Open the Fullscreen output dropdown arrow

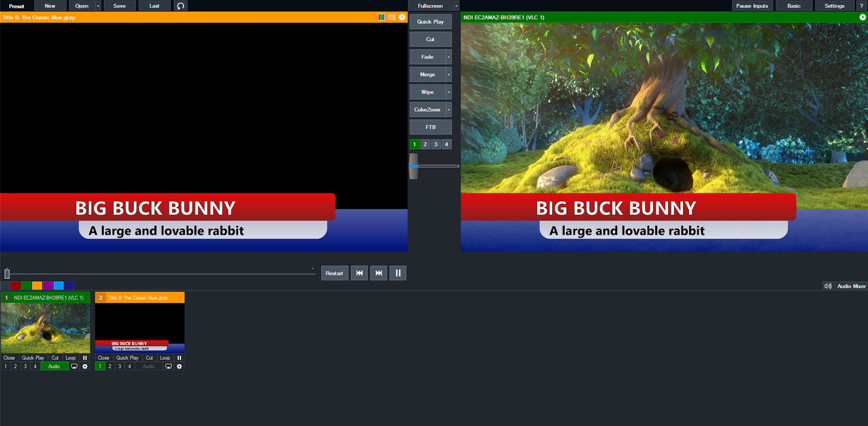coord(456,5)
